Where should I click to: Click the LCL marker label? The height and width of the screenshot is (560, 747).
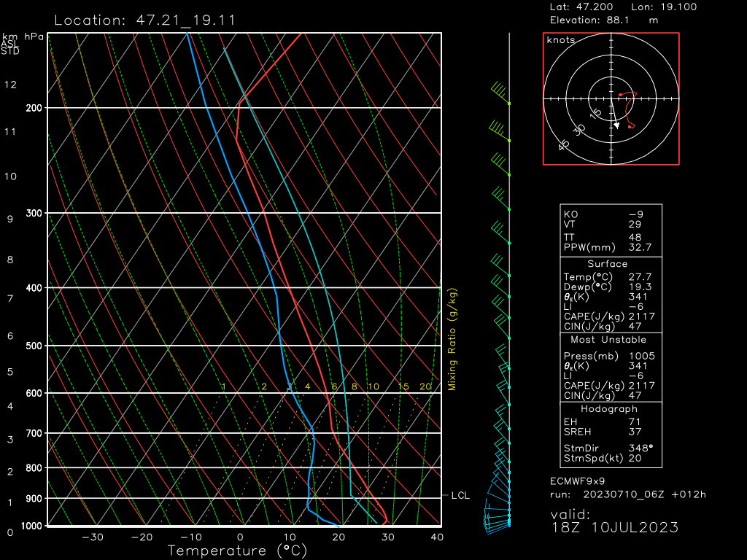(460, 496)
